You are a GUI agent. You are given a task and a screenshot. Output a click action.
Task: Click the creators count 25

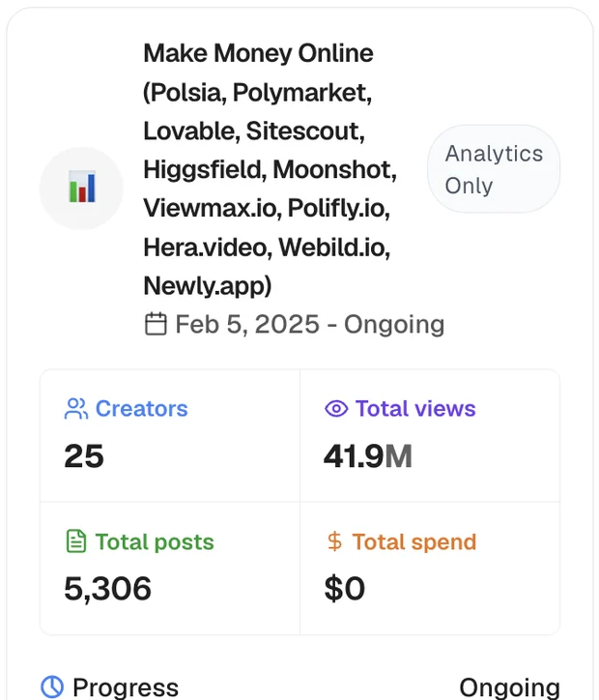click(84, 455)
